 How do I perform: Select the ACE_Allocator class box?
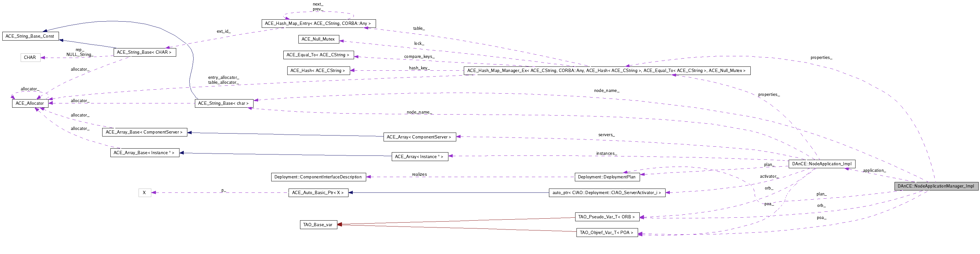click(x=30, y=103)
